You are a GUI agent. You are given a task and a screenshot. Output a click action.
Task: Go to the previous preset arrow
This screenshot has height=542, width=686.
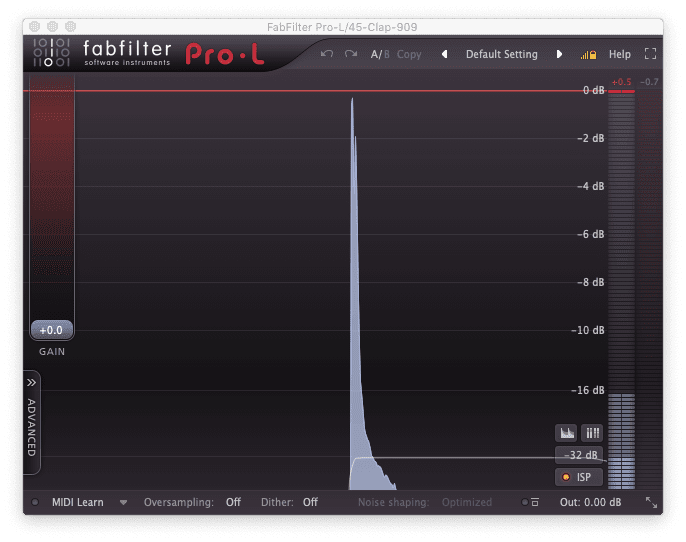coord(444,54)
